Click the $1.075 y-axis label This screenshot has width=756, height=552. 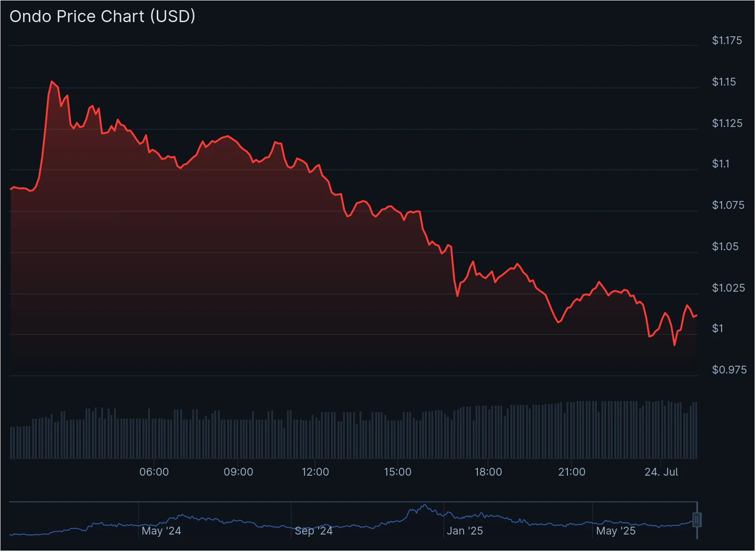pyautogui.click(x=728, y=205)
